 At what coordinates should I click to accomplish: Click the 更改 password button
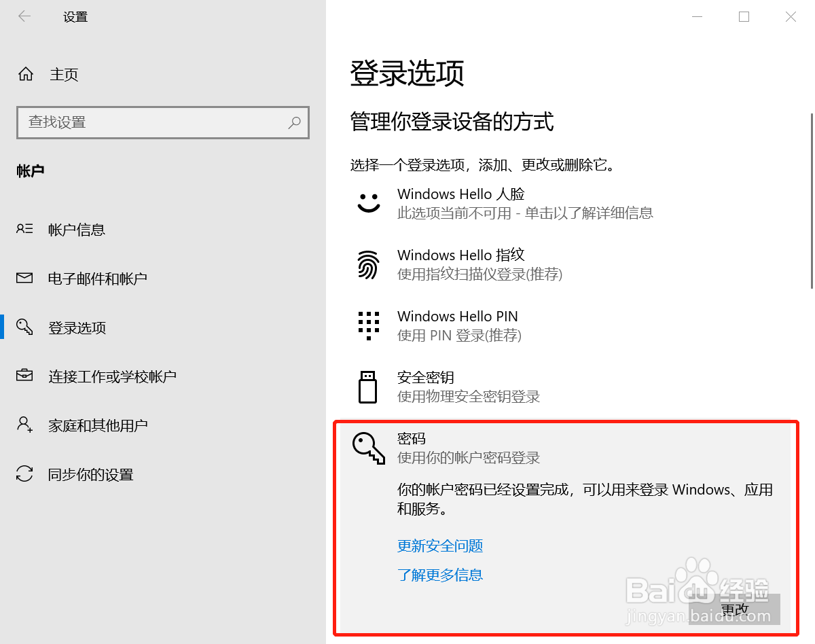[x=734, y=609]
